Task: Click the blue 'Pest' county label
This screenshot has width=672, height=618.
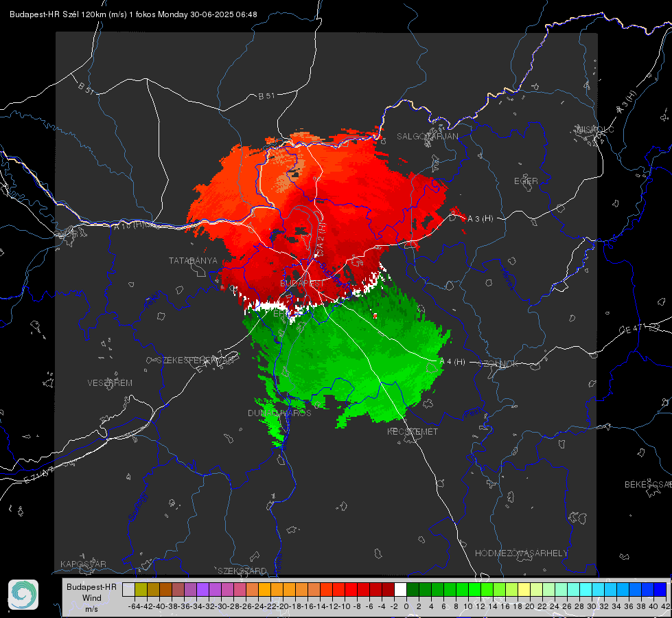Action: point(473,413)
